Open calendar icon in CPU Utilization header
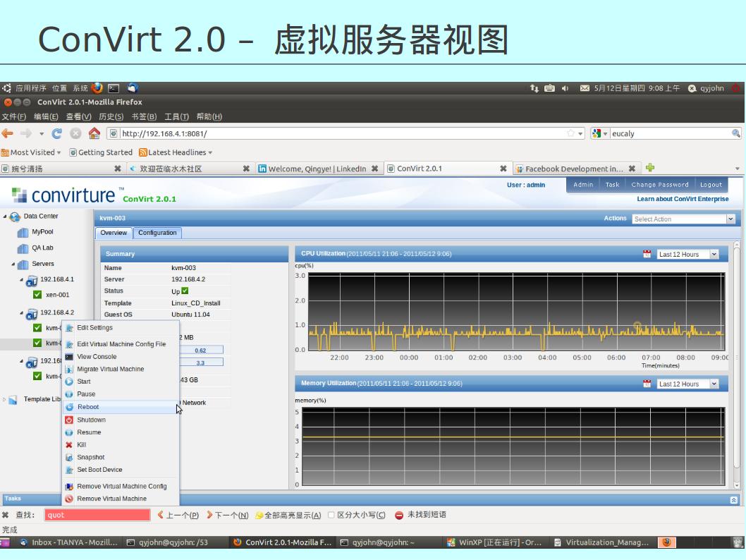The height and width of the screenshot is (560, 746). click(647, 254)
